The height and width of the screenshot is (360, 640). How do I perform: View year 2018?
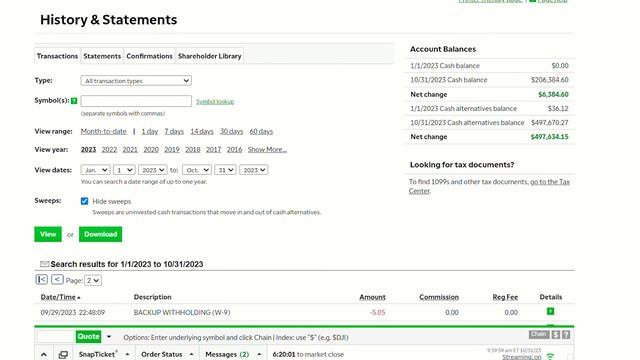click(x=193, y=149)
